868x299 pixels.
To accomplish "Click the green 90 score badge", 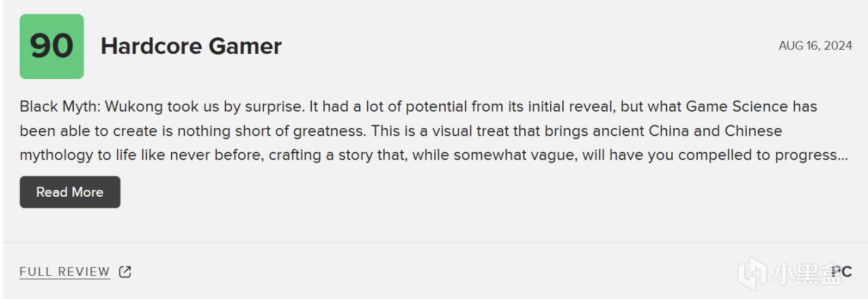I will pos(52,46).
